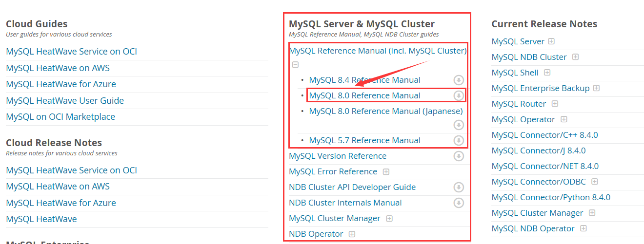Go to MySQL on OCI Marketplace
The image size is (644, 244).
60,117
